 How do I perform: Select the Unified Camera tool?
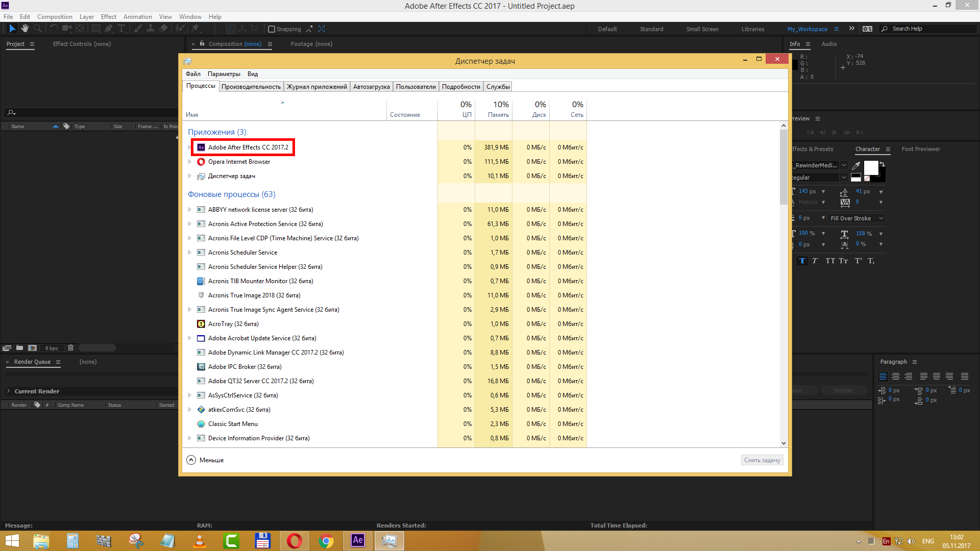[x=67, y=29]
